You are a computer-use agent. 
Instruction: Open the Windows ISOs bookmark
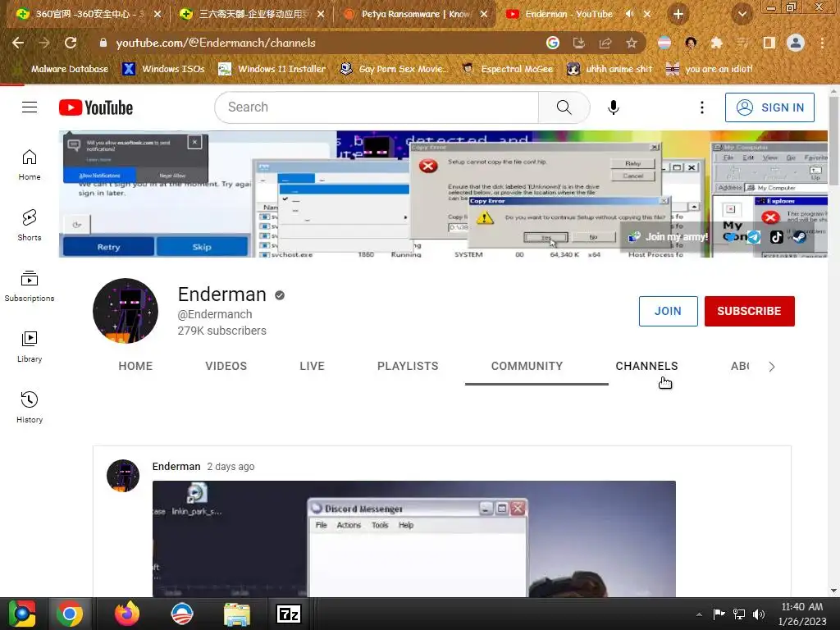click(x=164, y=69)
